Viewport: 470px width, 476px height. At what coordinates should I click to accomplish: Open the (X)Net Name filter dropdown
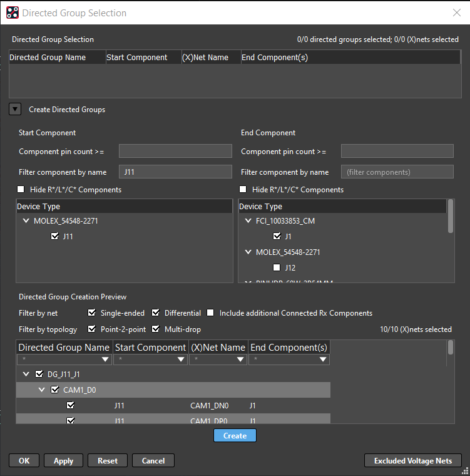(x=242, y=360)
